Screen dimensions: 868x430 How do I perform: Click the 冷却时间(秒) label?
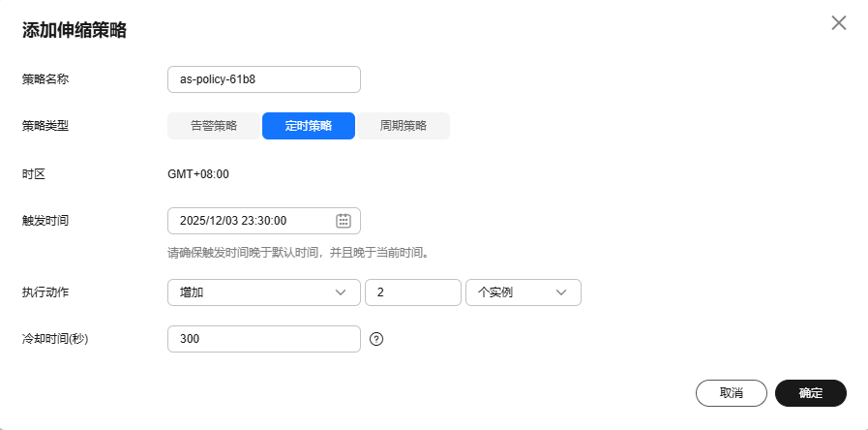pyautogui.click(x=55, y=339)
